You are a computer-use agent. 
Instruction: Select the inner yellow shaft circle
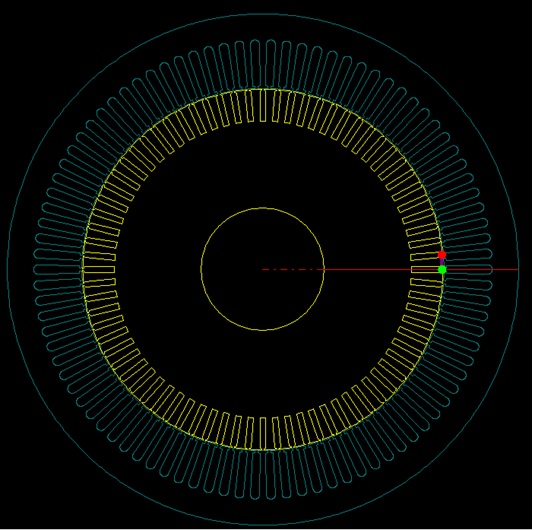262,269
